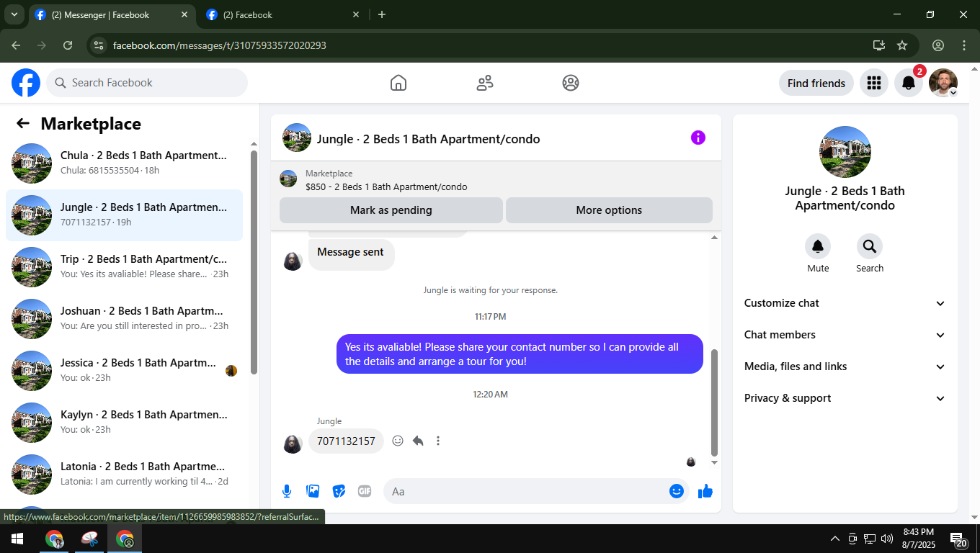Attach a photo or file
The height and width of the screenshot is (553, 980).
[x=313, y=491]
